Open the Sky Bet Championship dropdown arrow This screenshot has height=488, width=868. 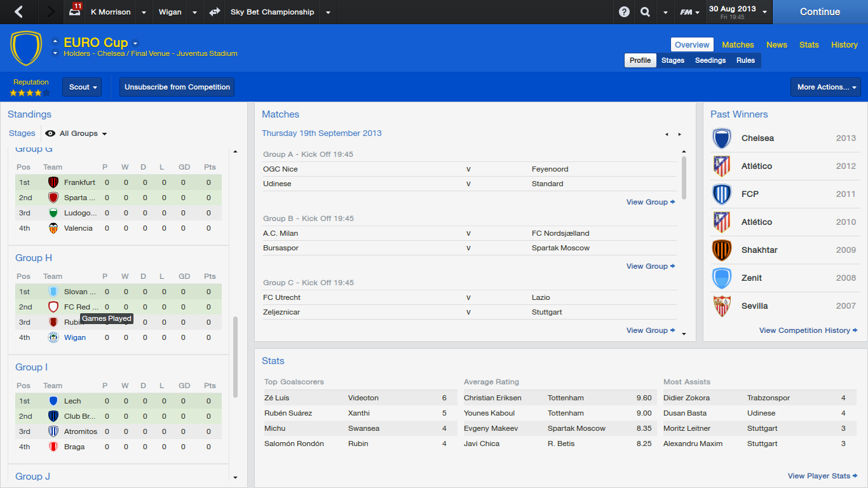coord(328,12)
